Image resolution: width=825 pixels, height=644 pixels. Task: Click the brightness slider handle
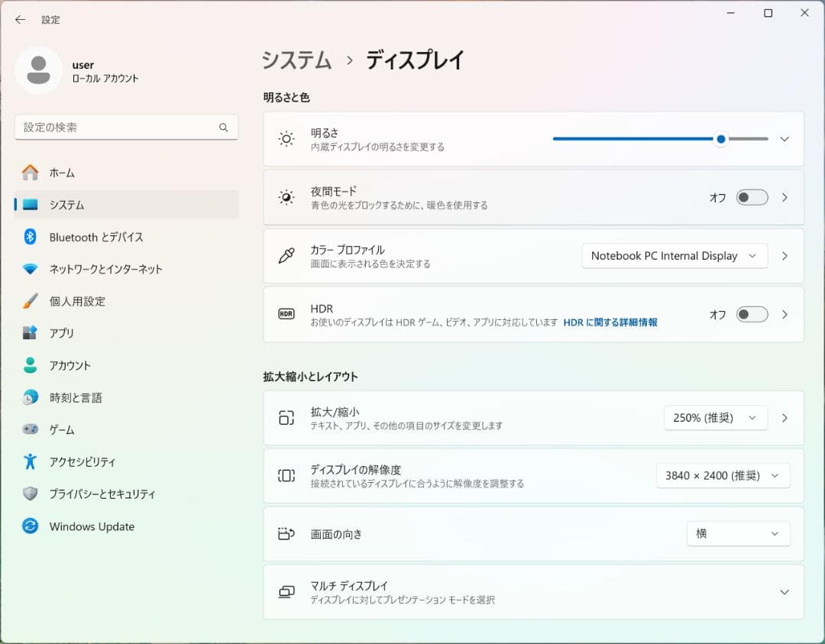coord(720,139)
